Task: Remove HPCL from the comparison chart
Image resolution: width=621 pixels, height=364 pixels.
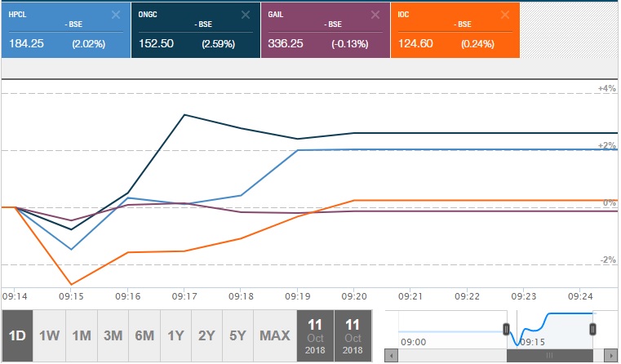Action: click(x=116, y=15)
